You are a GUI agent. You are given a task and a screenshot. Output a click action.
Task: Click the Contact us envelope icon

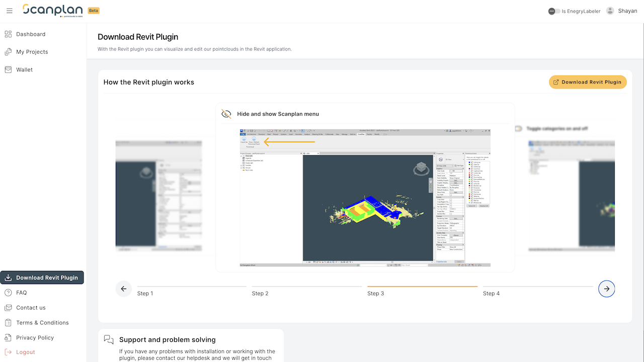tap(8, 308)
